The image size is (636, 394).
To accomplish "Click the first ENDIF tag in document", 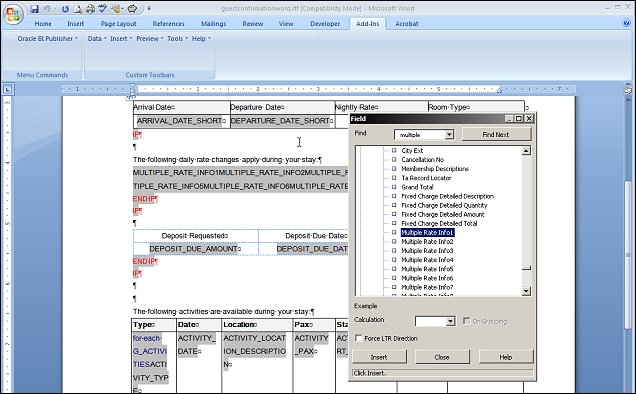I will [x=145, y=199].
